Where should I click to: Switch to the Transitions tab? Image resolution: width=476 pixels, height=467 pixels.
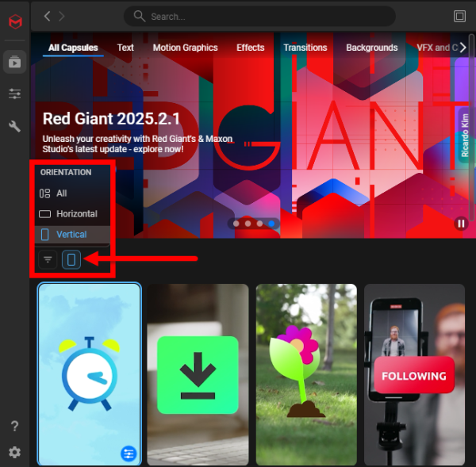(305, 48)
